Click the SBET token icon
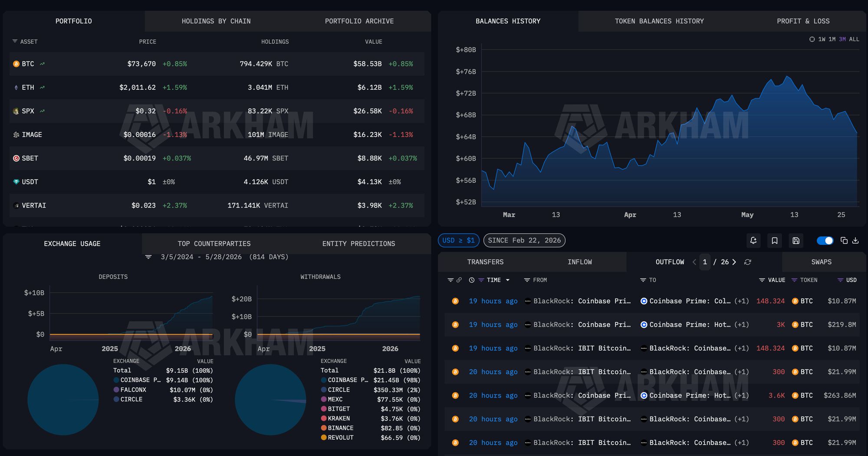 point(16,158)
